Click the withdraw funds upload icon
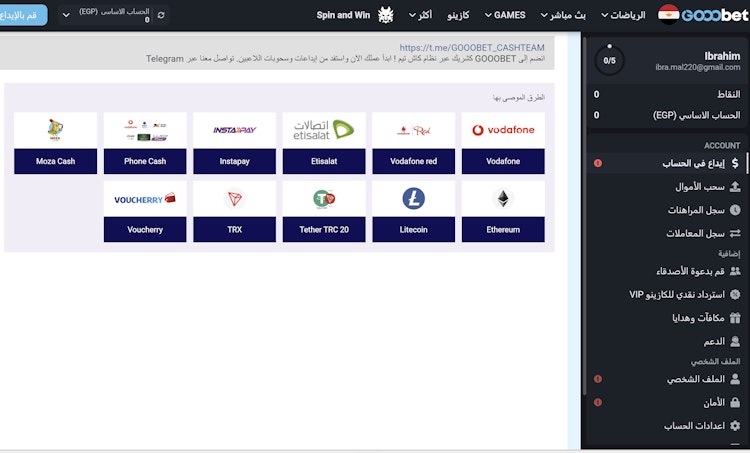 [735, 187]
